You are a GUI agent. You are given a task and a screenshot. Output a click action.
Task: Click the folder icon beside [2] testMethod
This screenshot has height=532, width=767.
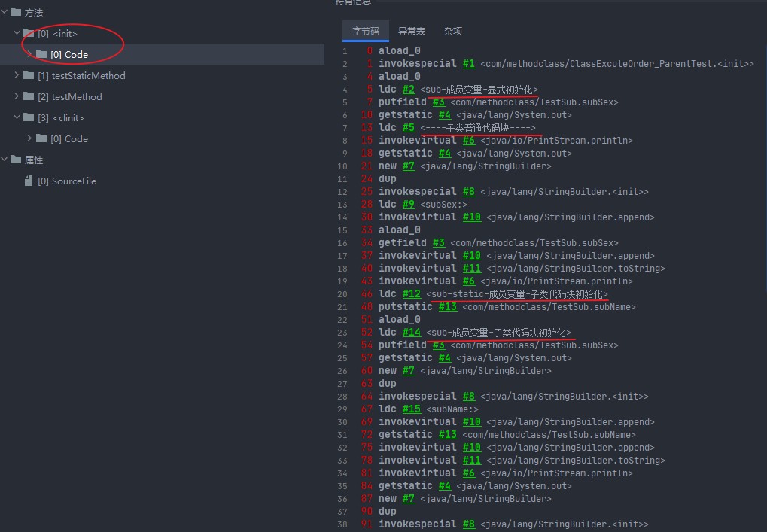pos(29,96)
